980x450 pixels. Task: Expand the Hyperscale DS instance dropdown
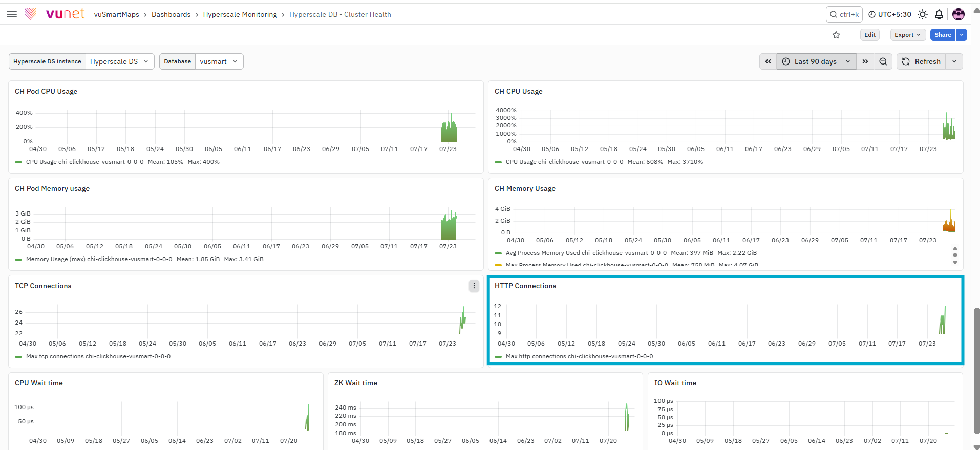120,61
